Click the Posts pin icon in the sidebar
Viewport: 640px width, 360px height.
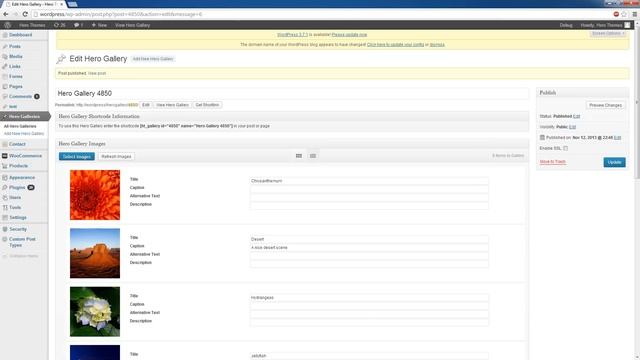(x=5, y=47)
